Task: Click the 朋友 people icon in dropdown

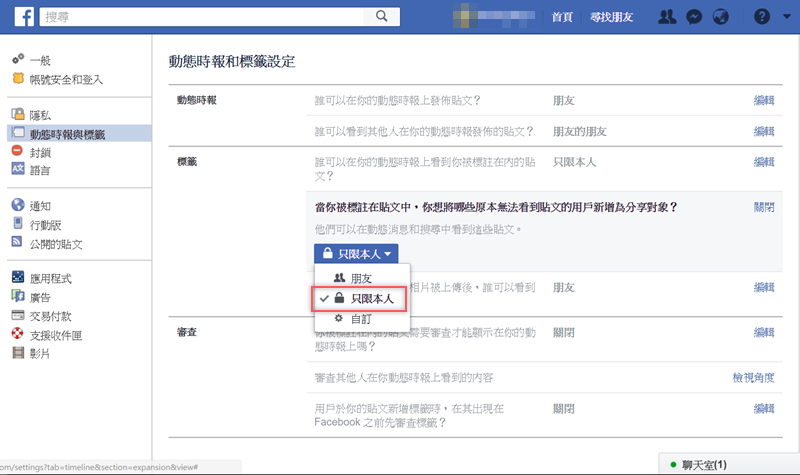Action: [339, 278]
